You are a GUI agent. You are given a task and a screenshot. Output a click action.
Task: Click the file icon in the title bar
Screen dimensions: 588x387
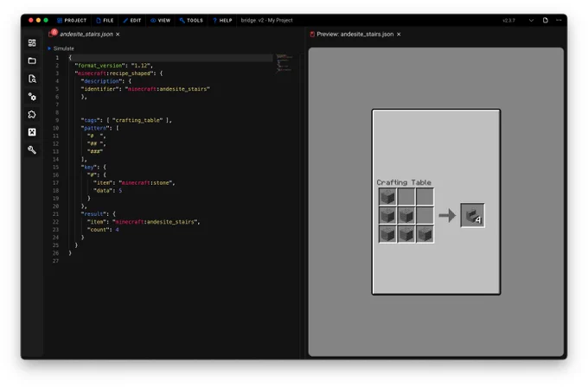tap(546, 20)
